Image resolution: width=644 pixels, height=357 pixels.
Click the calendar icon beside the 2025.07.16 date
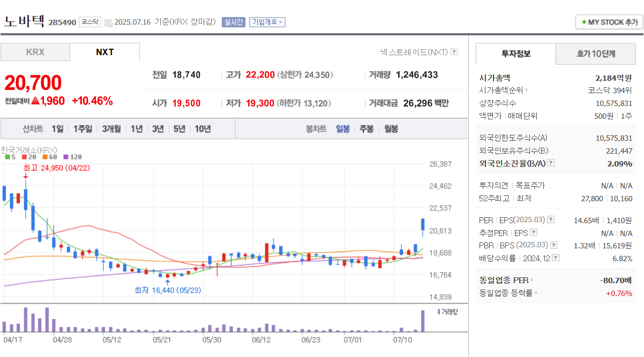coord(108,22)
